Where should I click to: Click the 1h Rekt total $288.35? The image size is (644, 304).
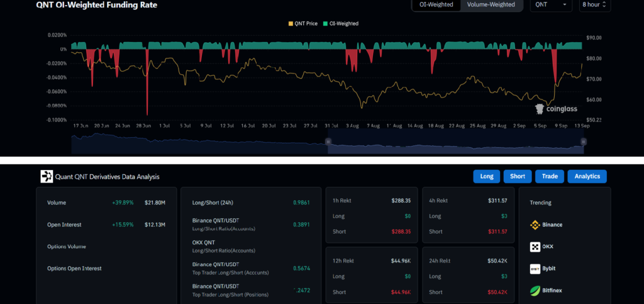(x=401, y=201)
